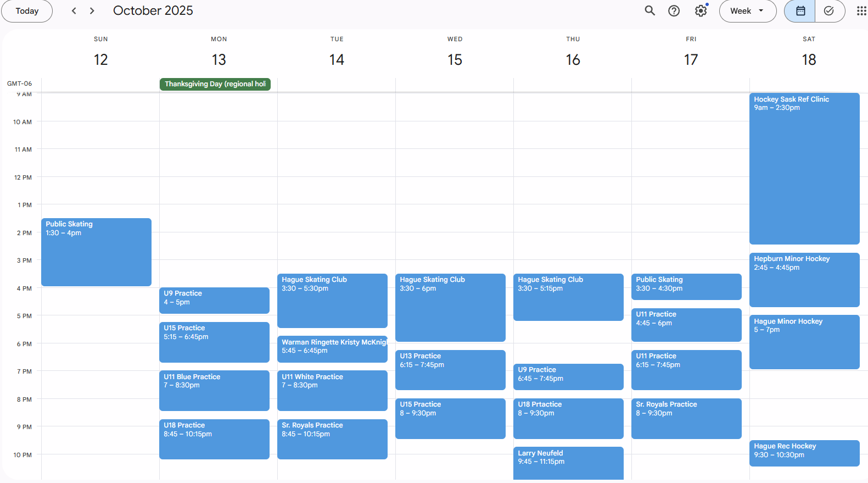
Task: Go to next week arrow
Action: tap(92, 11)
